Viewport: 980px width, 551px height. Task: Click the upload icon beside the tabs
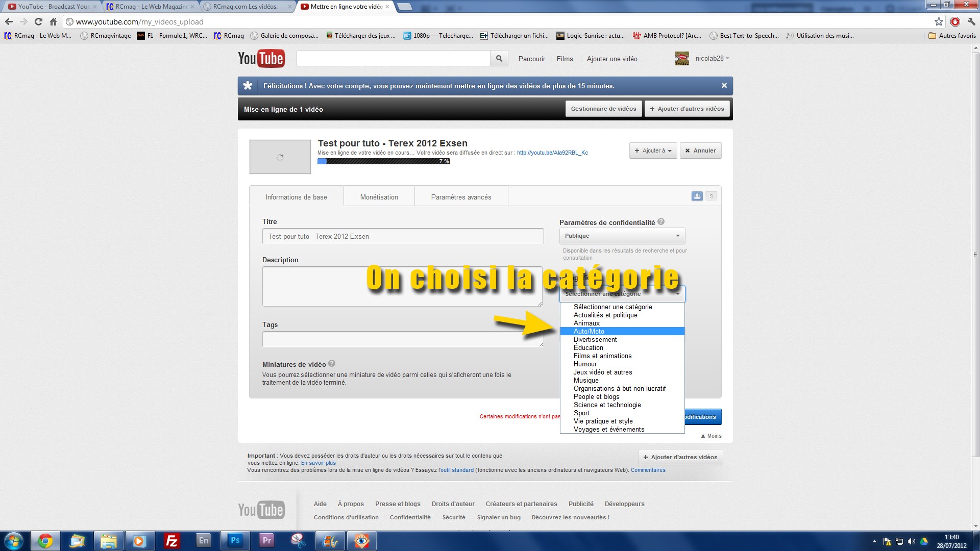[x=697, y=196]
